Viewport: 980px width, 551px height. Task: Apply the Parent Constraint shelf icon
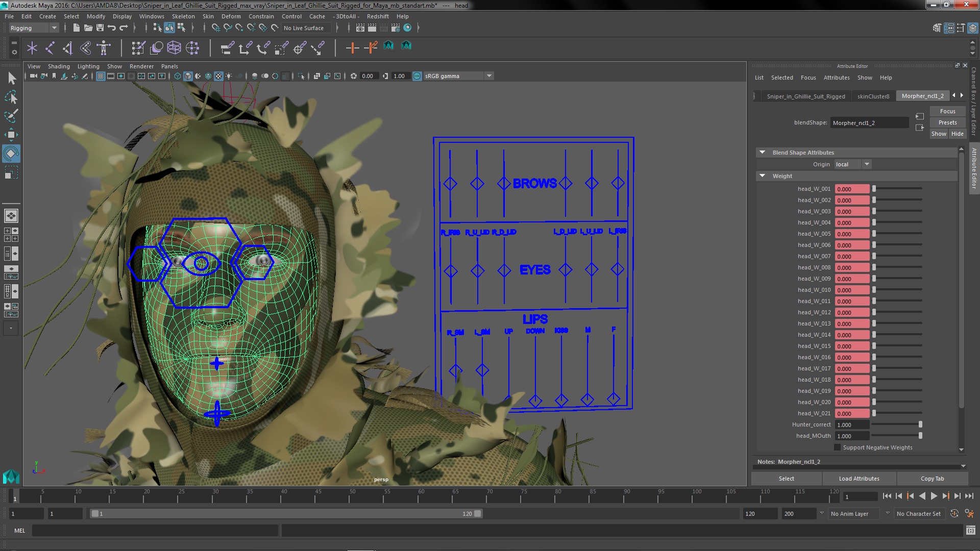tap(227, 48)
